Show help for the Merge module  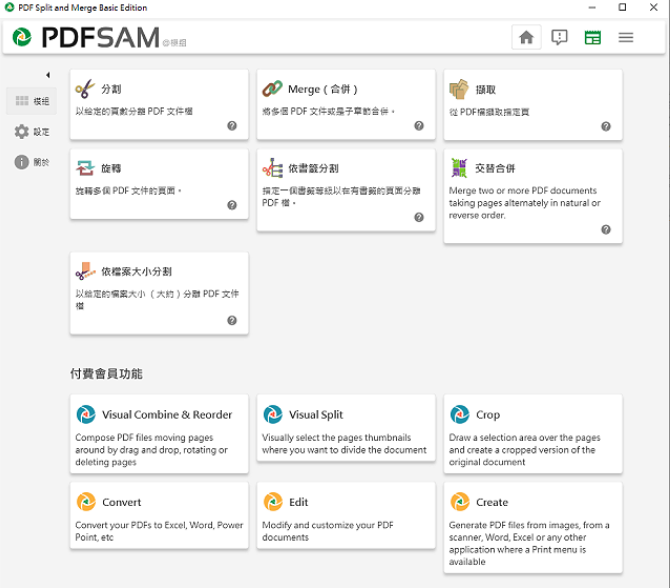point(419,126)
